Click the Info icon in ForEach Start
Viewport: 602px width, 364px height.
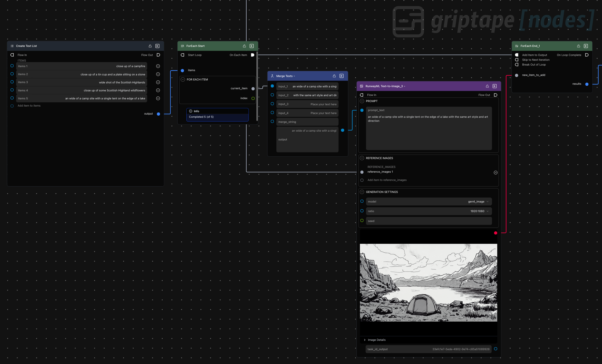pos(191,111)
